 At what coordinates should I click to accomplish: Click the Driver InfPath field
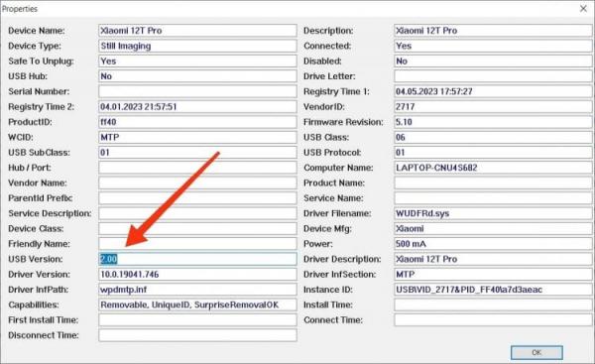click(x=197, y=290)
